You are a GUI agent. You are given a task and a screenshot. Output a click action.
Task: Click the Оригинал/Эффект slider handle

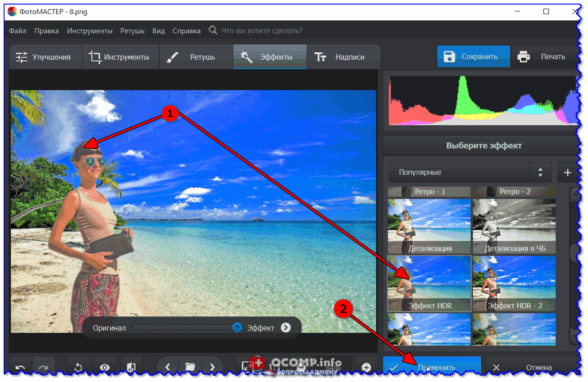click(x=236, y=327)
